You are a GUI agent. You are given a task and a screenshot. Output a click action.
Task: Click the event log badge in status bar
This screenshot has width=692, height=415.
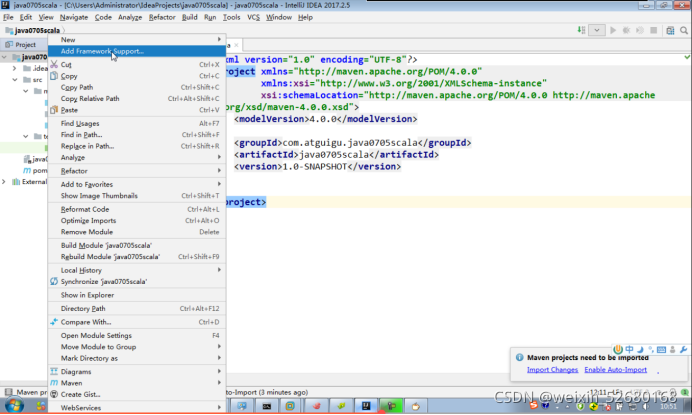(x=684, y=392)
